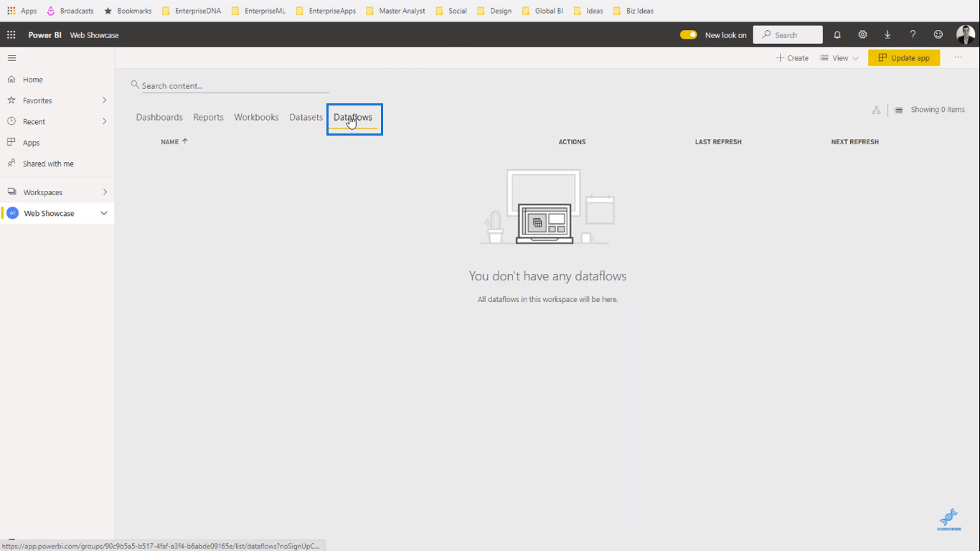This screenshot has height=551, width=980.
Task: Click the feedback smiley icon
Action: 938,34
